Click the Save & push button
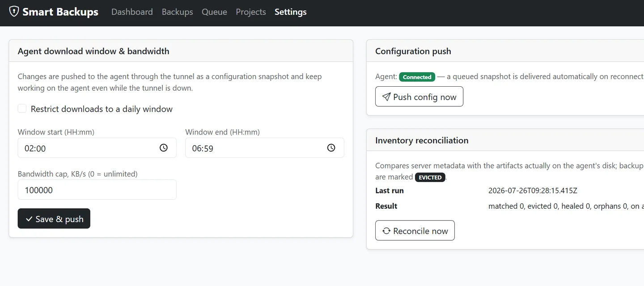 54,219
